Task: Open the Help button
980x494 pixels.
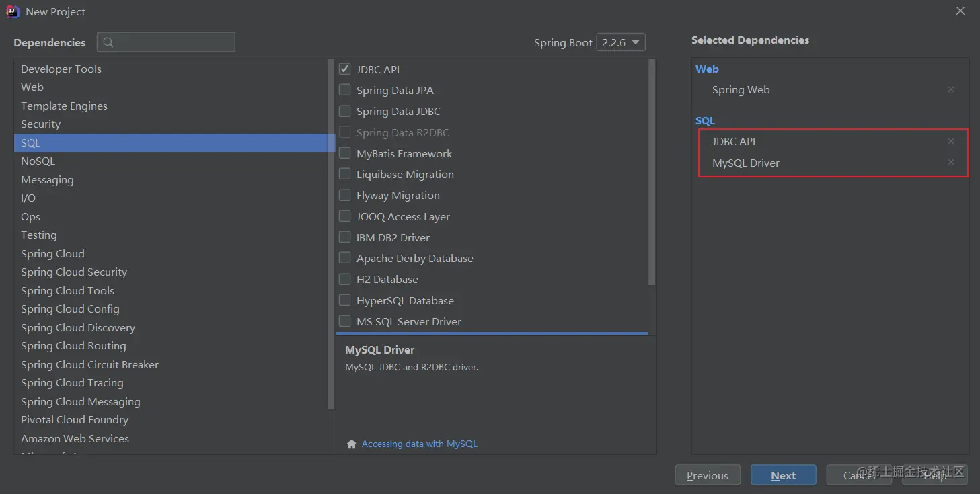Action: pyautogui.click(x=935, y=475)
